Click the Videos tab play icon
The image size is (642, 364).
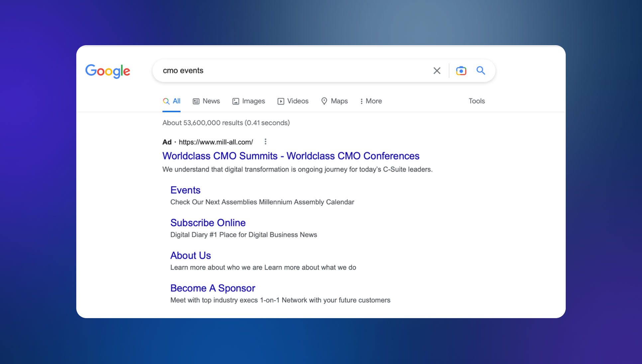281,101
